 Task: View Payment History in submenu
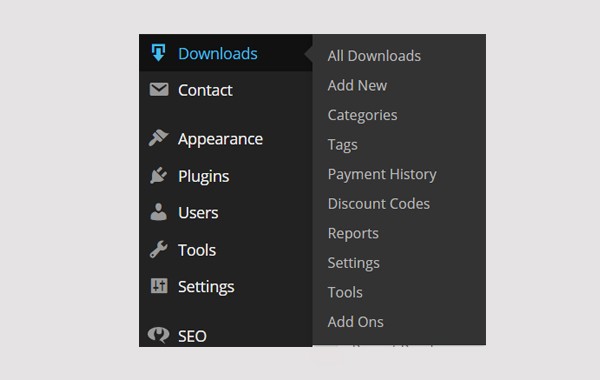[x=382, y=175]
